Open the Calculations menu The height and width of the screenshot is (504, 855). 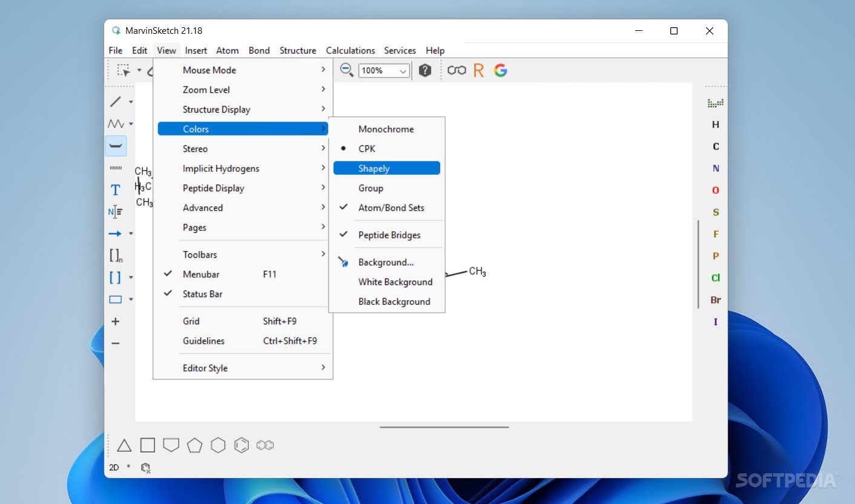point(351,50)
